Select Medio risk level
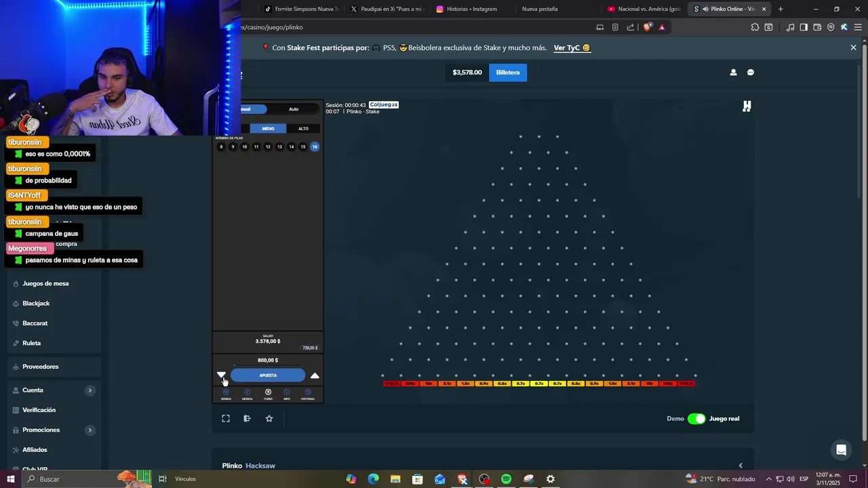This screenshot has width=868, height=488. pos(268,129)
